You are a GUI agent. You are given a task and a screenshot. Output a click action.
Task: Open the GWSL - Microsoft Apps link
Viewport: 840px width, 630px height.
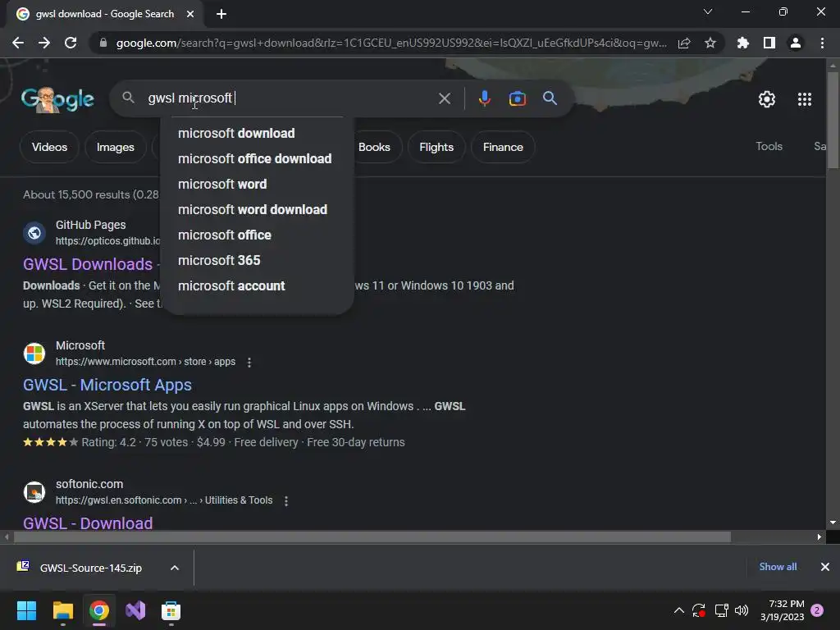click(107, 385)
